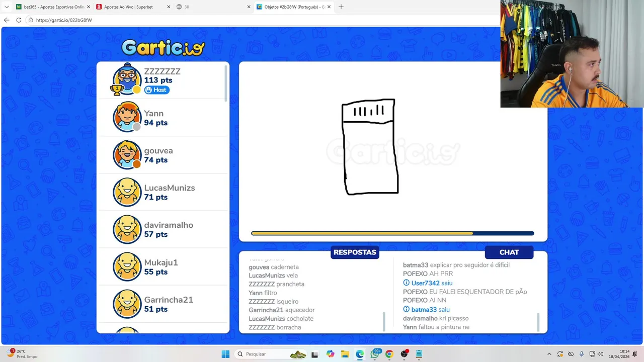
Task: Close the Apostas Ao Vivo Superbet tab
Action: tap(168, 7)
